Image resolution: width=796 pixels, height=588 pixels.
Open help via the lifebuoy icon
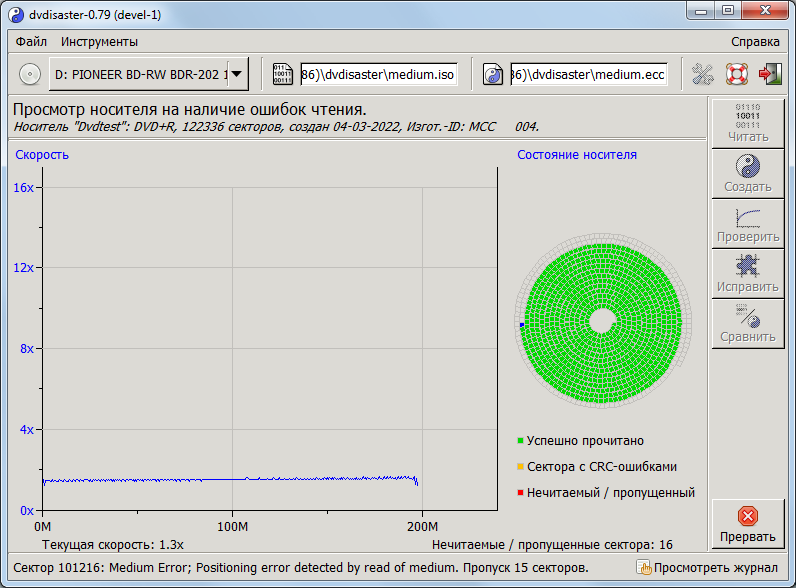737,74
